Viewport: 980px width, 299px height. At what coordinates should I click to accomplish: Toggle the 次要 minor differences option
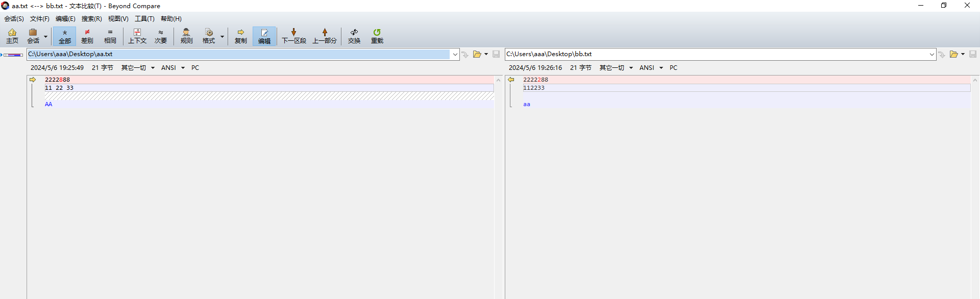[161, 36]
